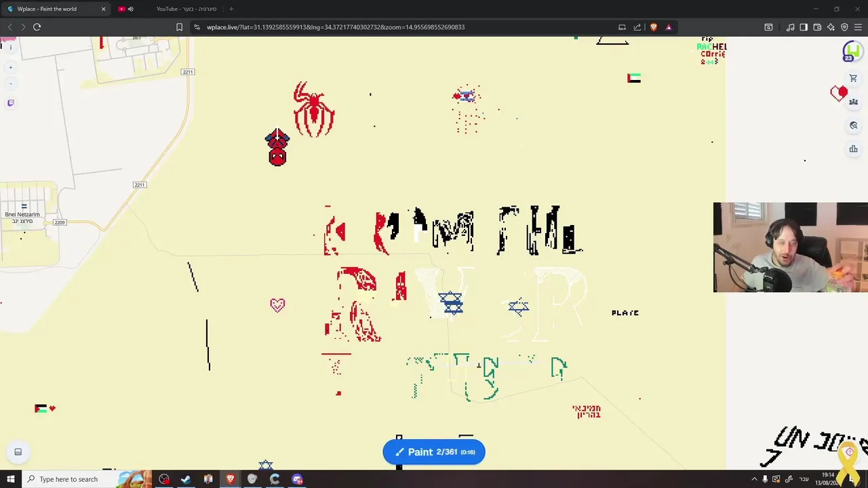This screenshot has width=868, height=488.
Task: Open the leaderboard bar chart icon
Action: (x=853, y=149)
